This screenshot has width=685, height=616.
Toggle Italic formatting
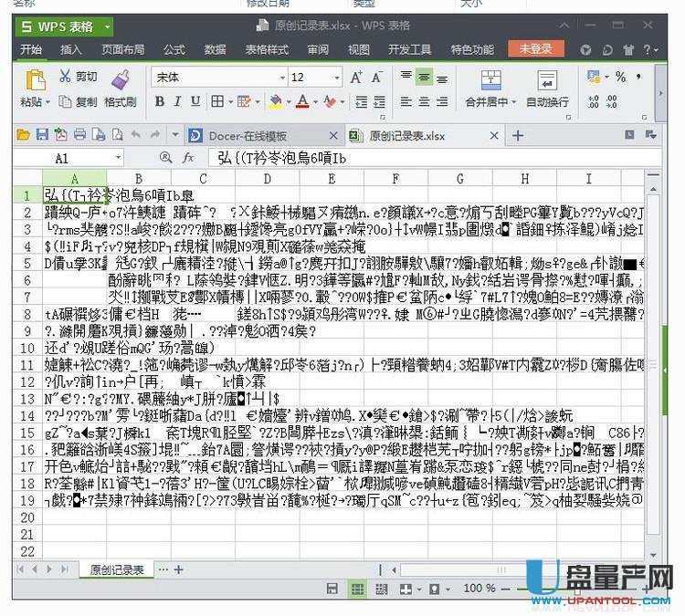pos(178,101)
